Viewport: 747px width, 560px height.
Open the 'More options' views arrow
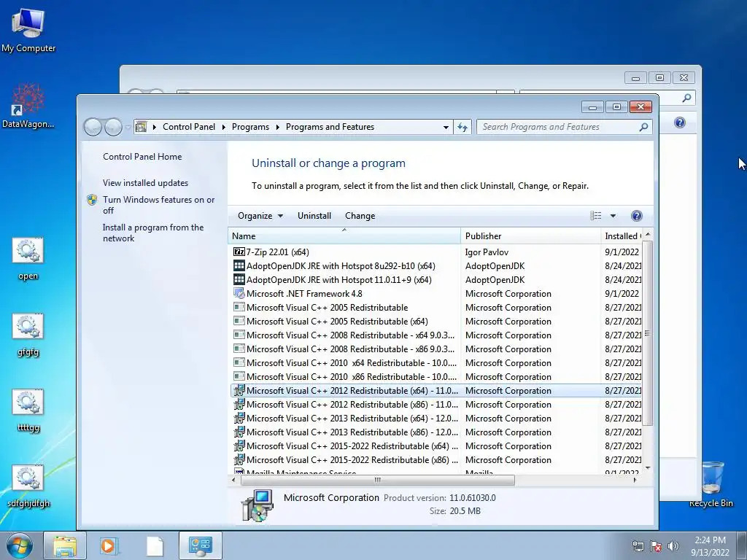pyautogui.click(x=613, y=216)
